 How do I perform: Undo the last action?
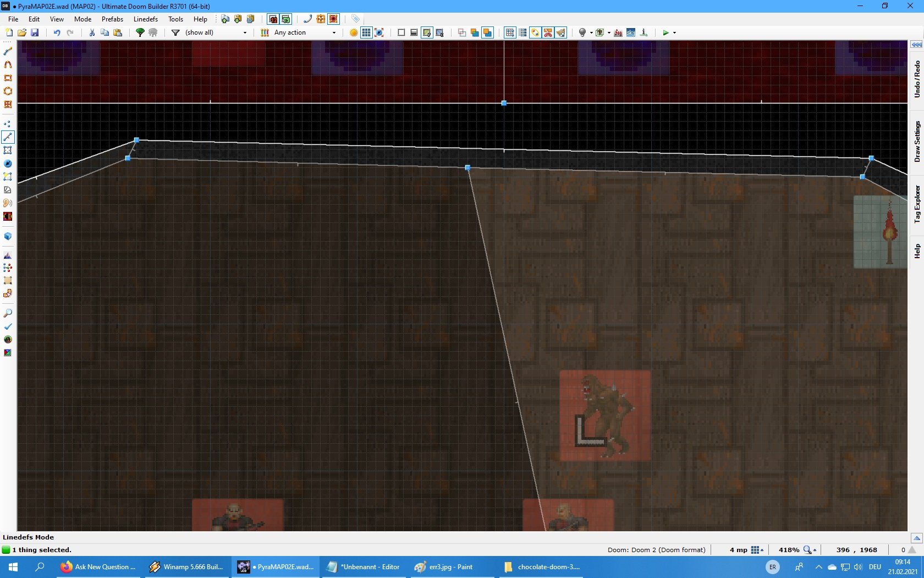pyautogui.click(x=57, y=32)
